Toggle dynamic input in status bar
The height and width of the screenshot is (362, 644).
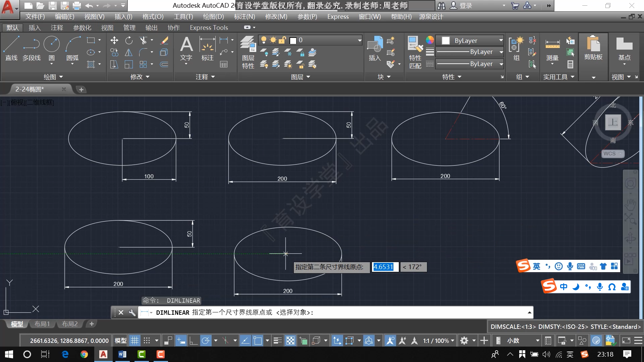181,341
